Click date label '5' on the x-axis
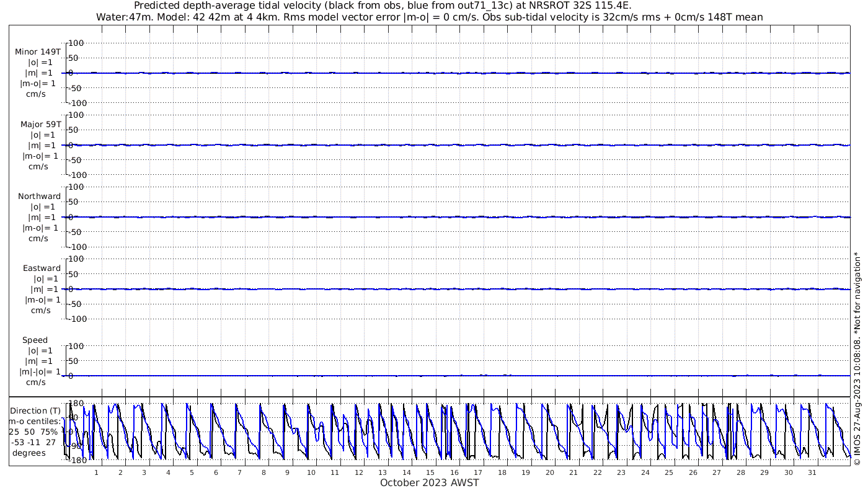 pyautogui.click(x=192, y=472)
